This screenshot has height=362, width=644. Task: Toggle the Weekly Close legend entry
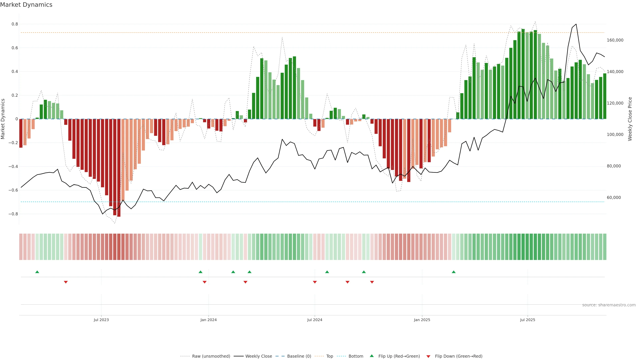(x=258, y=356)
